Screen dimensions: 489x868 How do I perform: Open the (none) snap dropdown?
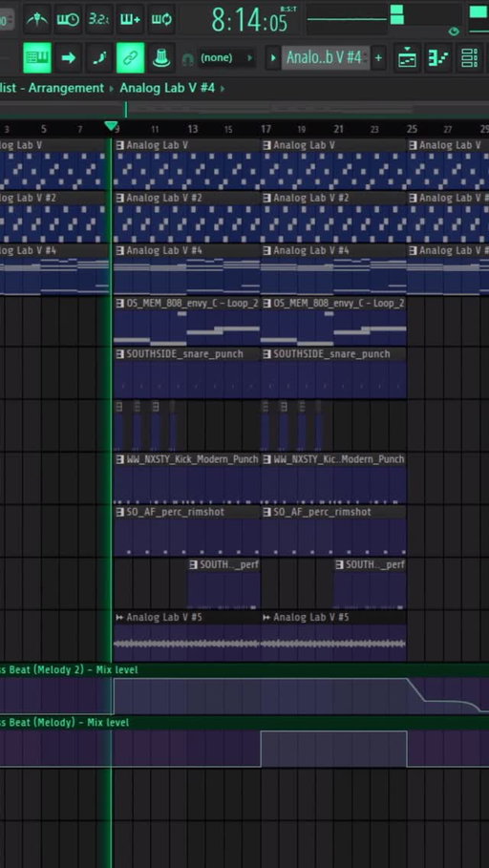click(x=227, y=57)
